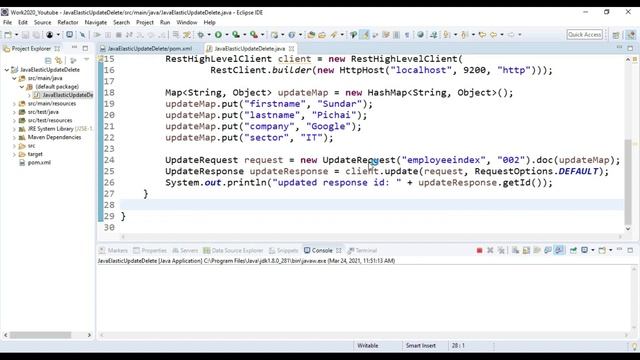Go back with yellow Back arrow

(x=493, y=35)
